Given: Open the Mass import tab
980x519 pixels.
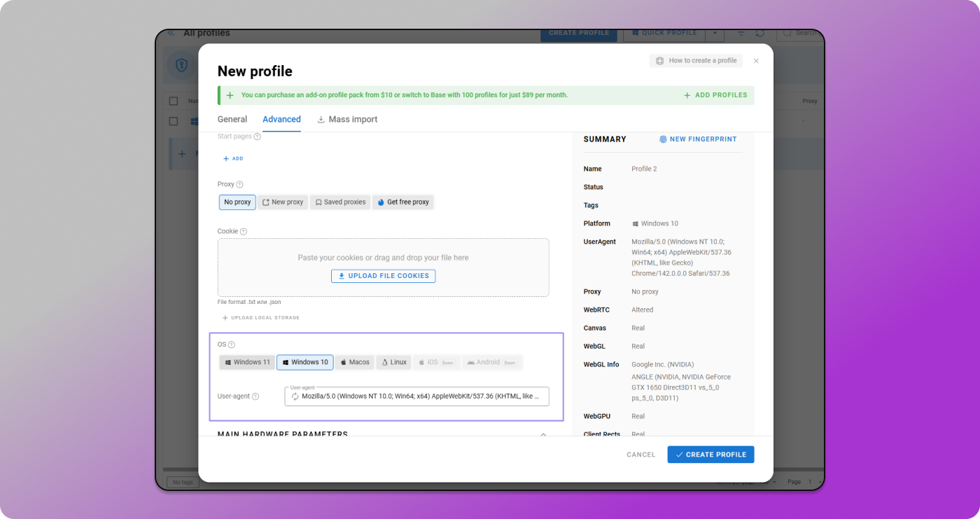Looking at the screenshot, I should click(347, 120).
